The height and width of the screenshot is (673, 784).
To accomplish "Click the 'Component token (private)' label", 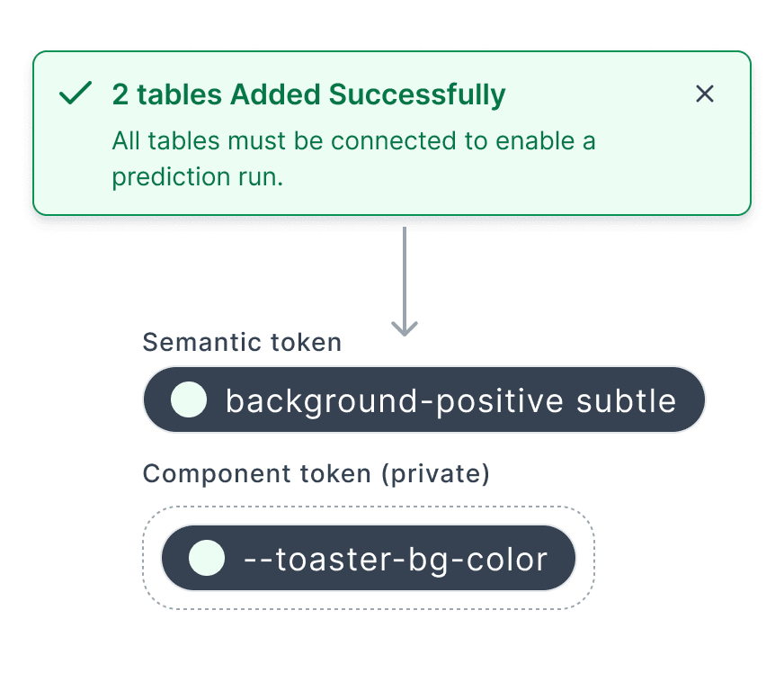I will [316, 474].
